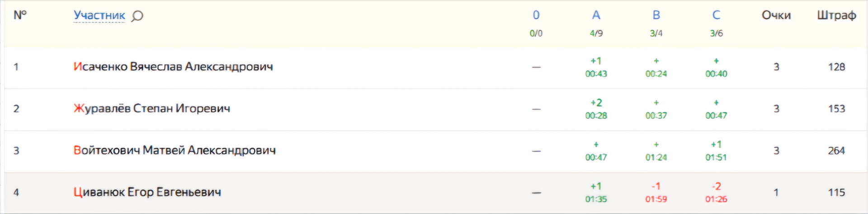This screenshot has height=214, width=868.
Task: Select participant Циванюк Егор Евгеньевич
Action: pyautogui.click(x=147, y=192)
